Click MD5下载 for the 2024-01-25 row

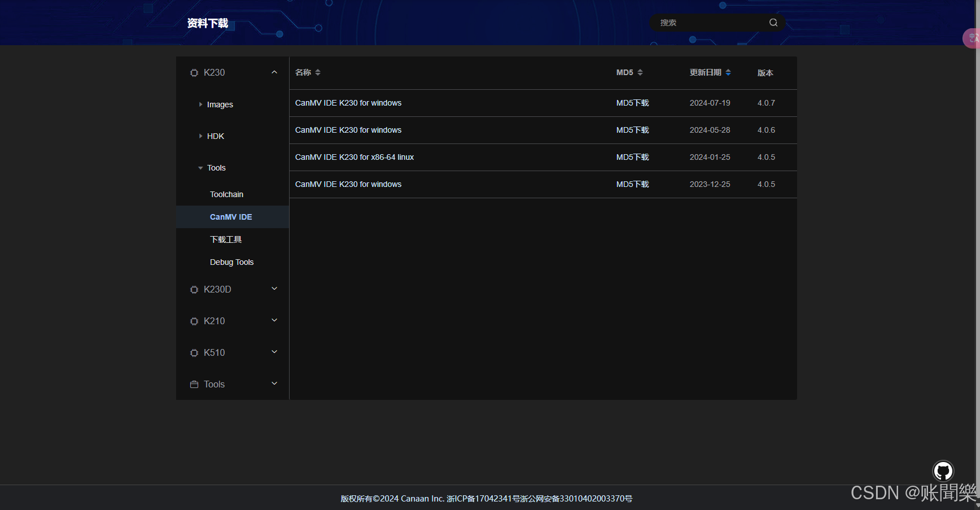632,157
